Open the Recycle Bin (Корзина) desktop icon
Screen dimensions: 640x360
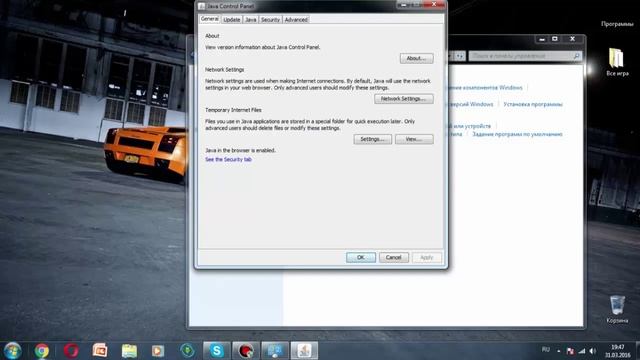coord(617,309)
